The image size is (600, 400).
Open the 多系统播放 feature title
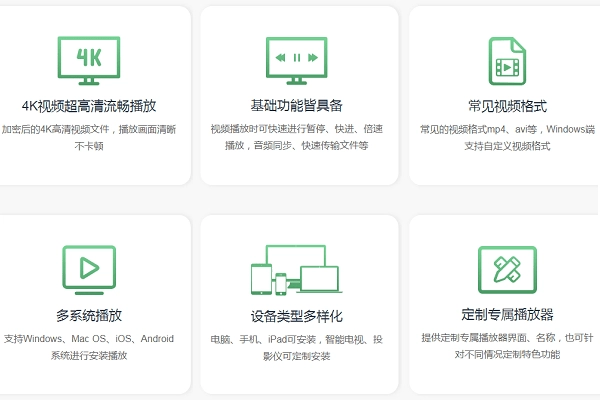point(89,315)
